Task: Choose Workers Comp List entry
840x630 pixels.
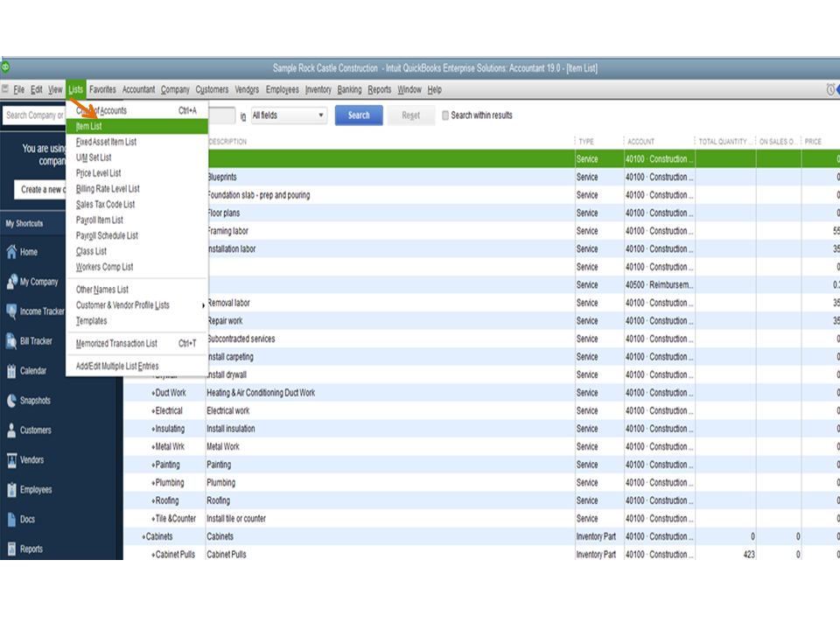Action: click(136, 267)
